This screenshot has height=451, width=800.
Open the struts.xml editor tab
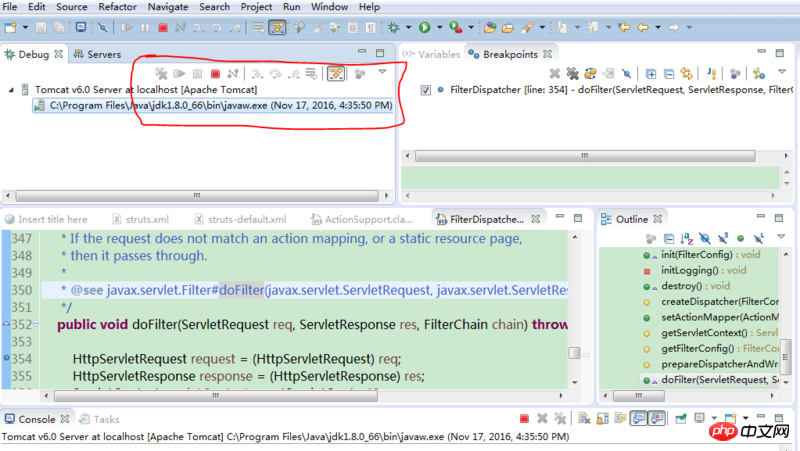tap(140, 219)
